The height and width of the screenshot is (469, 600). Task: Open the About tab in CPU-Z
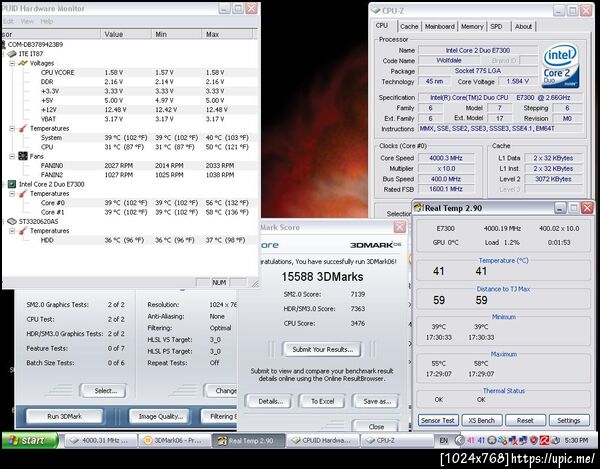point(523,26)
